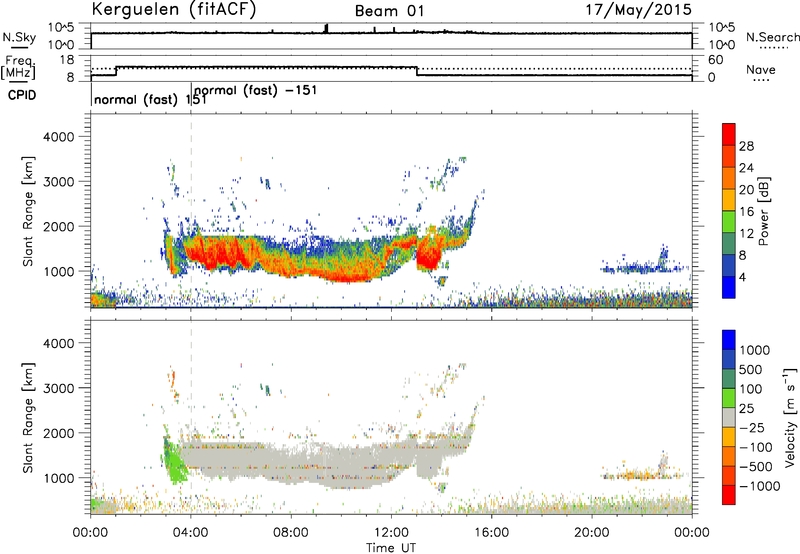Viewport: 800px width, 554px height.
Task: Click the '04:00' time axis tick label
Action: [190, 533]
